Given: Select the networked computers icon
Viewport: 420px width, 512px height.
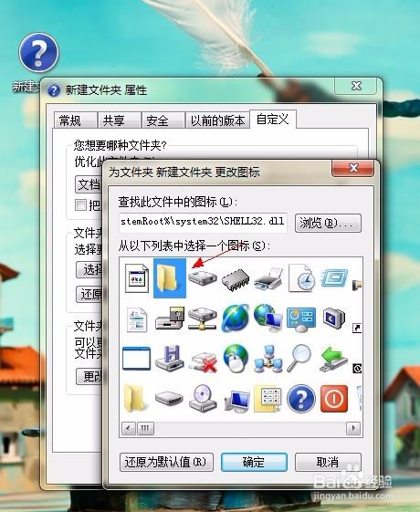Looking at the screenshot, I should [x=268, y=360].
